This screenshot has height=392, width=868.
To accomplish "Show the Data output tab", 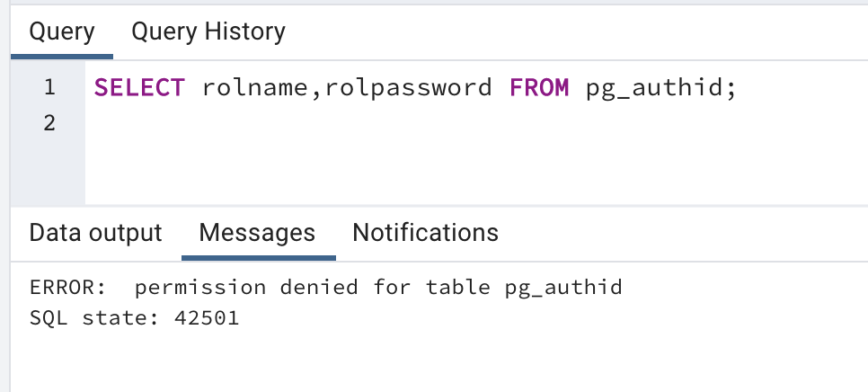I will 95,234.
